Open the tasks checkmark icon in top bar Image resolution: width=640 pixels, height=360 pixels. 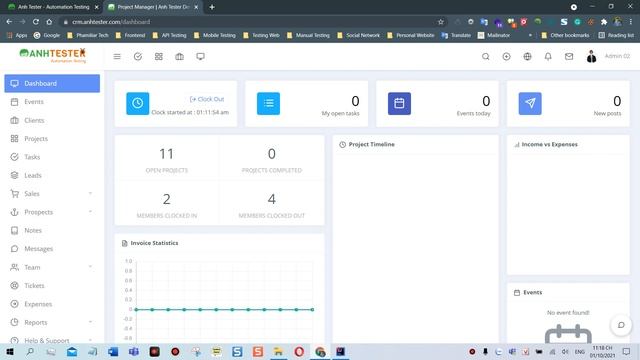click(x=138, y=56)
